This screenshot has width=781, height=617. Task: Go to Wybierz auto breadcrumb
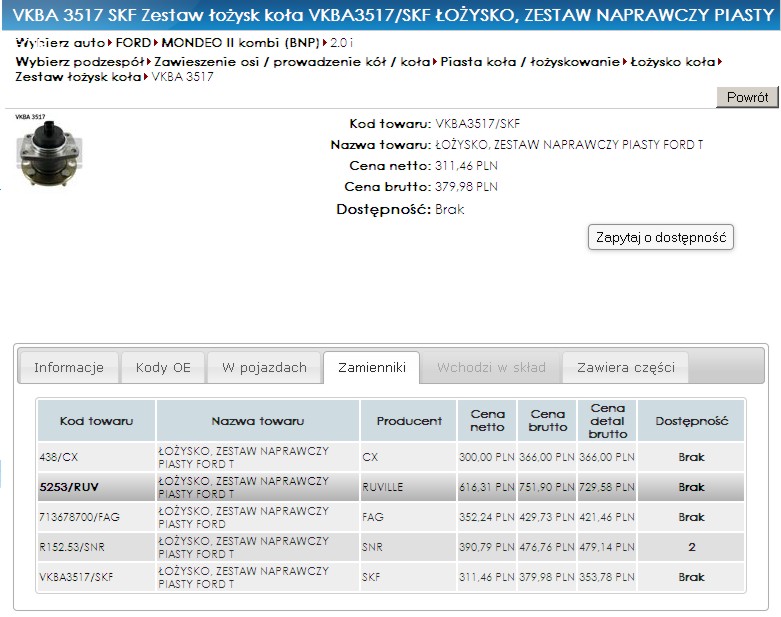tap(60, 43)
